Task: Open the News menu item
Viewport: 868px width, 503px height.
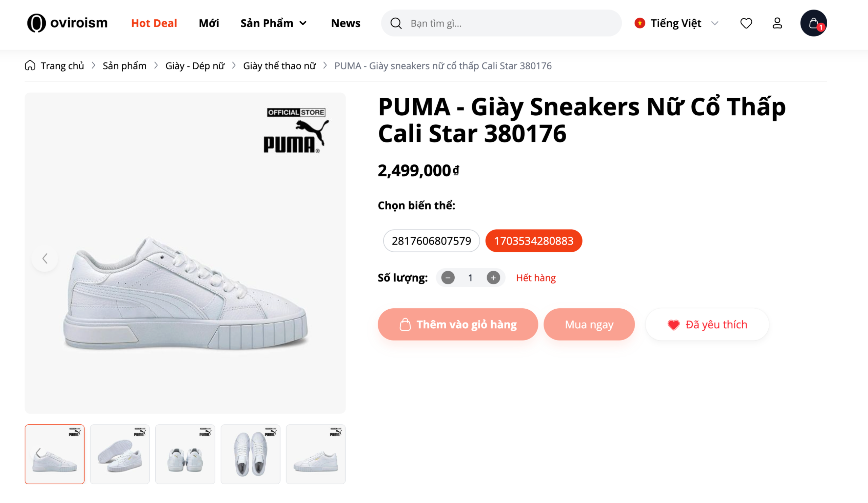Action: (x=346, y=23)
